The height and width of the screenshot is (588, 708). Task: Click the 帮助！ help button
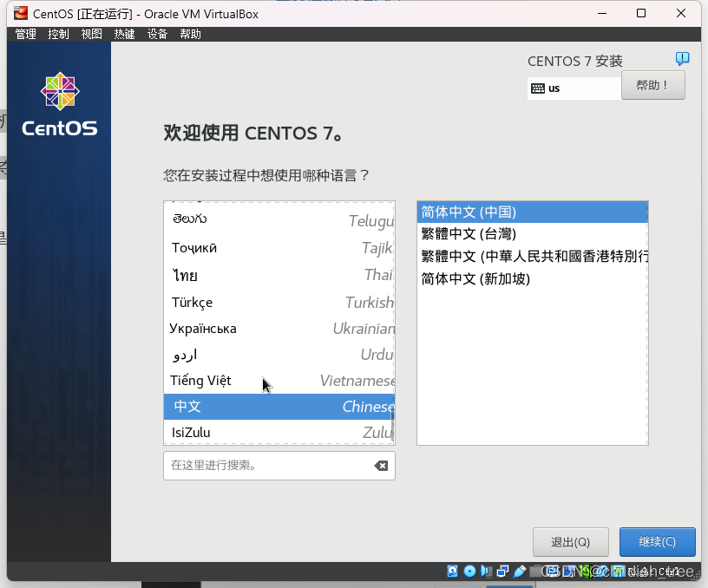(653, 85)
